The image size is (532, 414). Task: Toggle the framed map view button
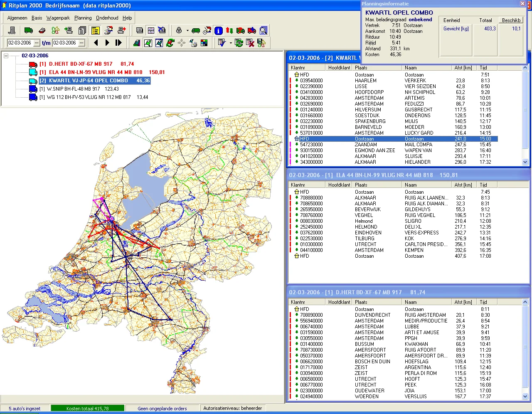148,43
